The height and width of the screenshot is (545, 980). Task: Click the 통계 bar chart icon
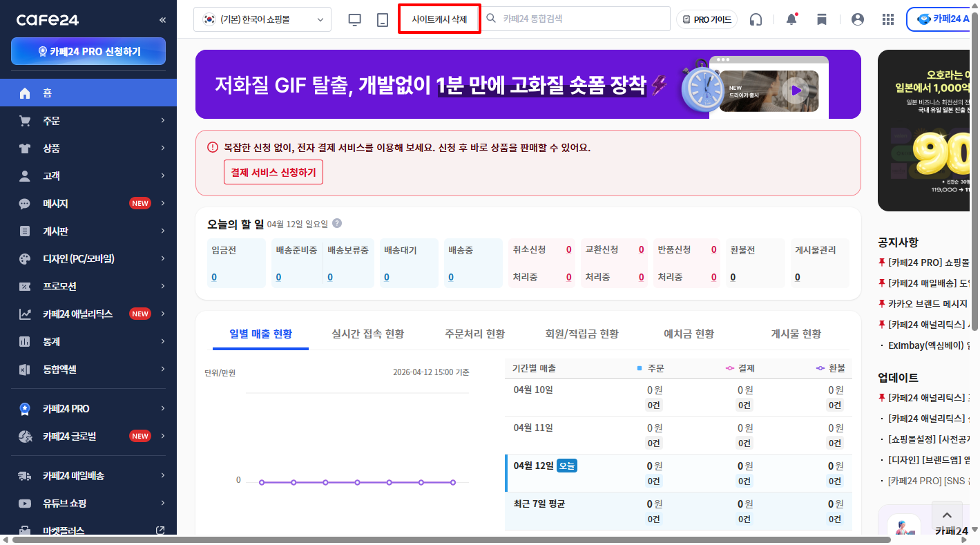pyautogui.click(x=25, y=342)
